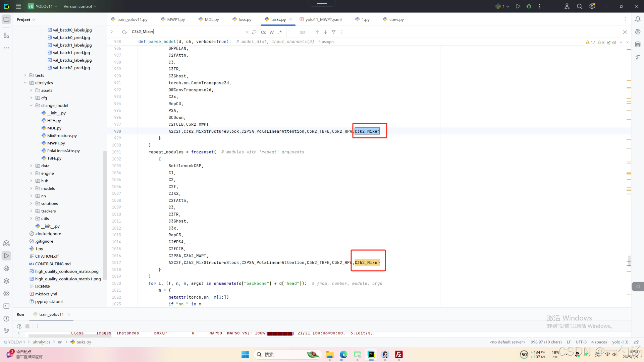Viewport: 644px width, 362px height.
Task: Toggle Match Case (Cc) search option
Action: pos(263,32)
